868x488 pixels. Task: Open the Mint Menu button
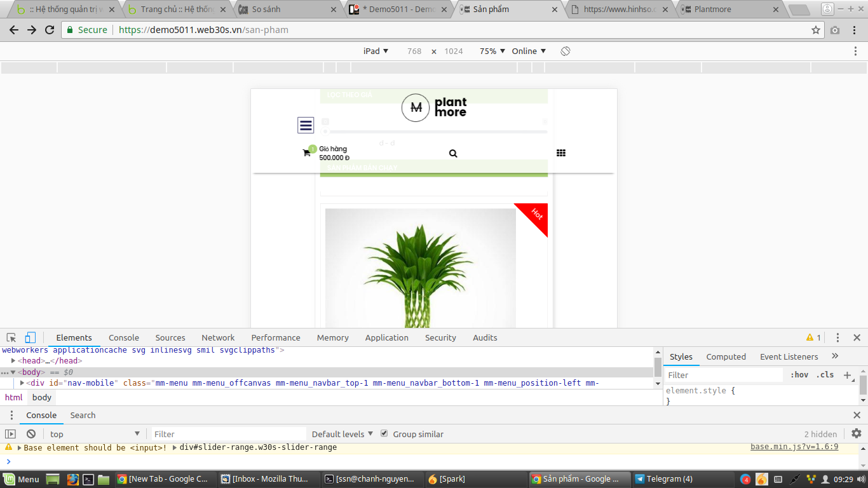22,479
